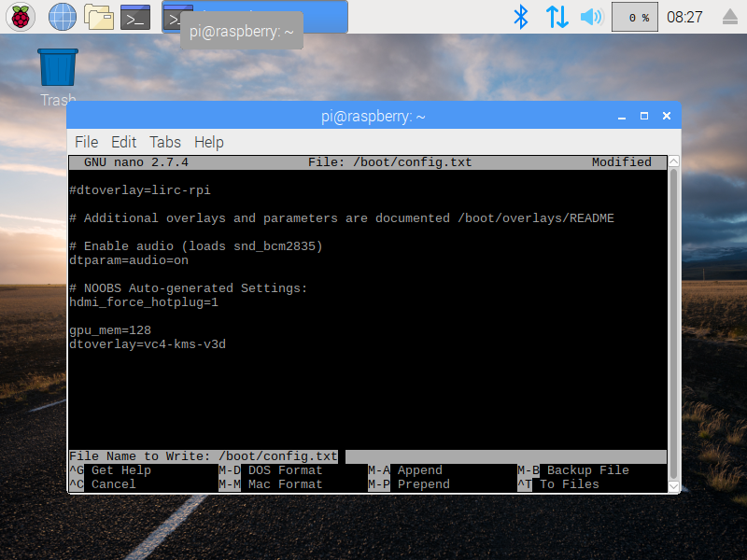Click the clock showing 08:27
Screen dimensions: 747x560
684,17
